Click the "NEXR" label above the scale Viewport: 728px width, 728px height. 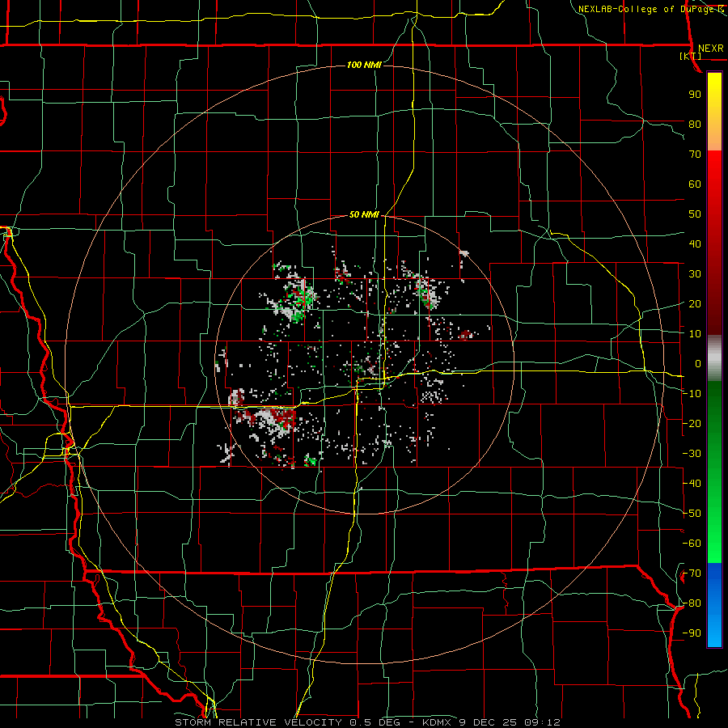[x=711, y=49]
